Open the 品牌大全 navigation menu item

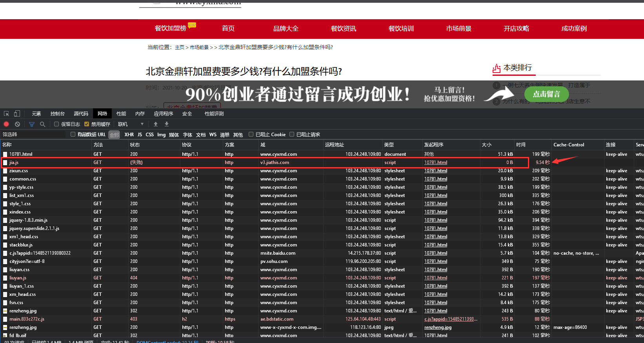[286, 29]
